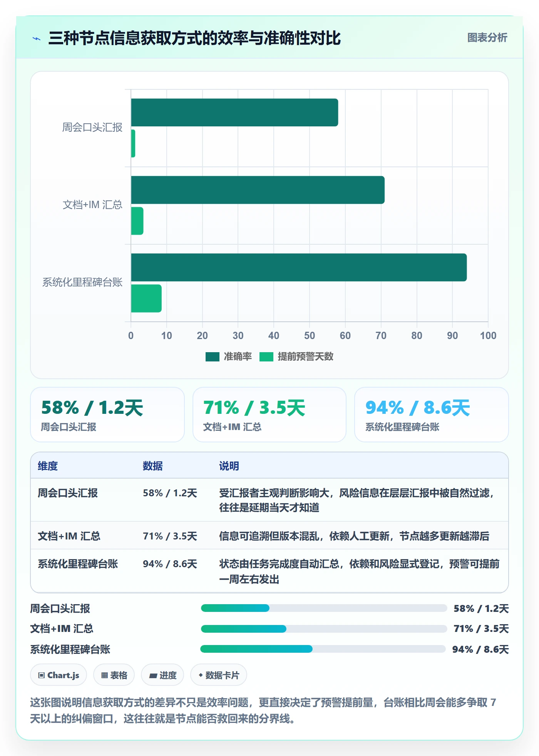Click the 准确率 legend text

click(x=238, y=357)
